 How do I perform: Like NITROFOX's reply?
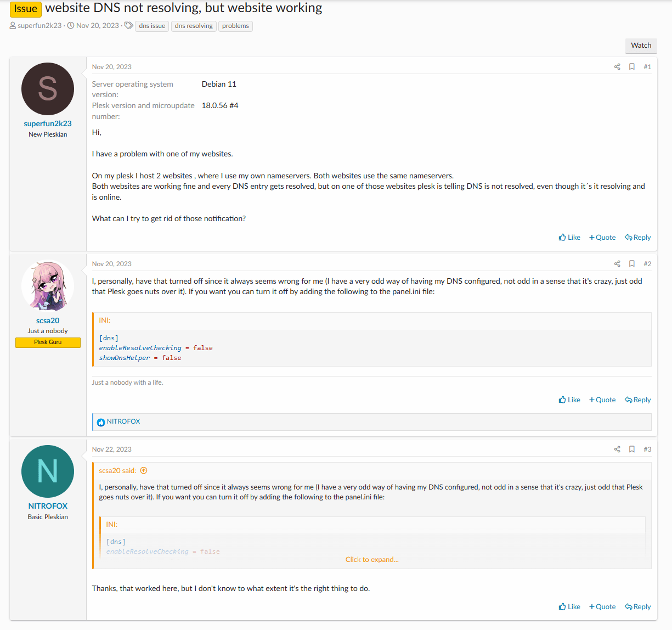(x=569, y=607)
